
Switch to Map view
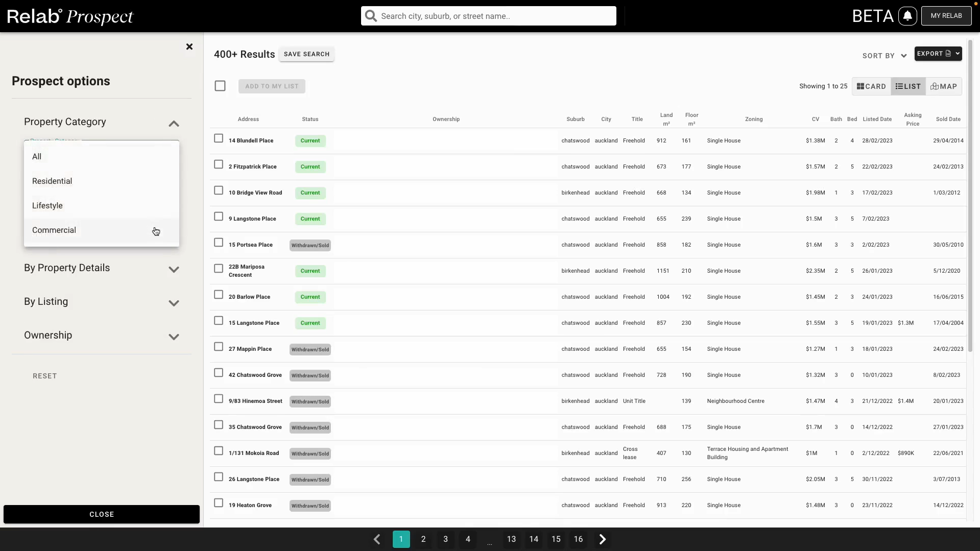click(943, 86)
